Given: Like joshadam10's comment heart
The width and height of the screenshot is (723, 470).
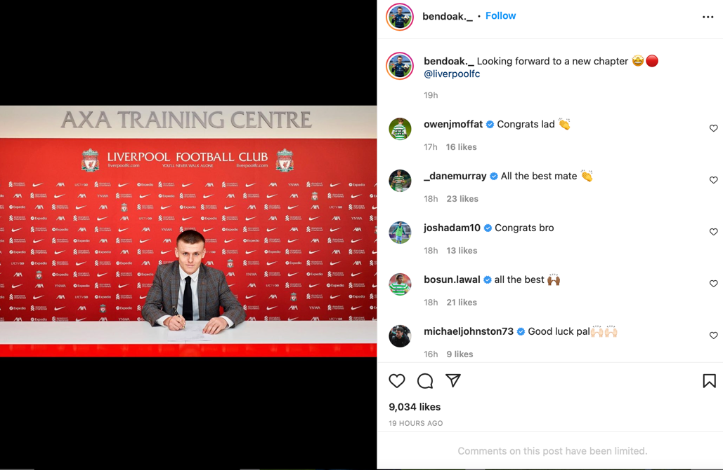Looking at the screenshot, I should tap(713, 232).
